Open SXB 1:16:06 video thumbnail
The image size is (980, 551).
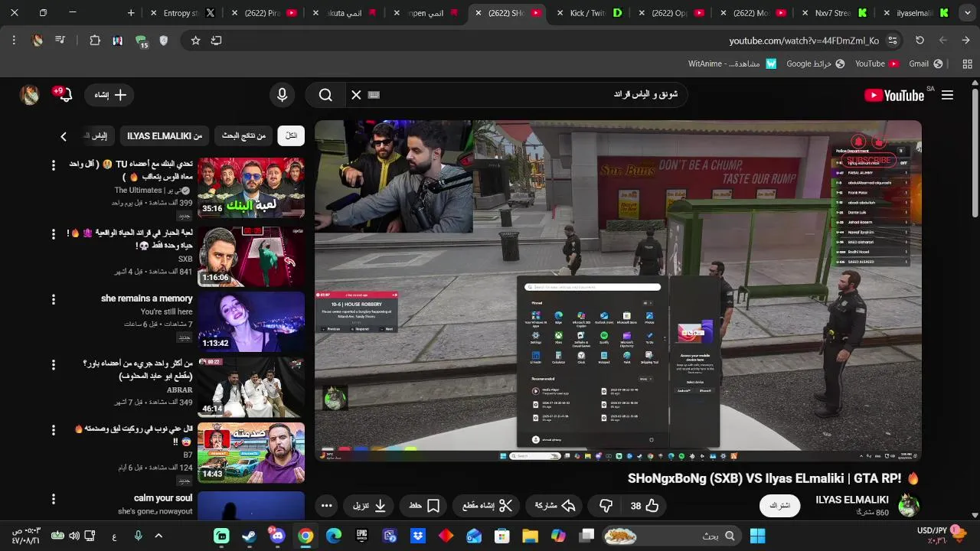coord(251,256)
